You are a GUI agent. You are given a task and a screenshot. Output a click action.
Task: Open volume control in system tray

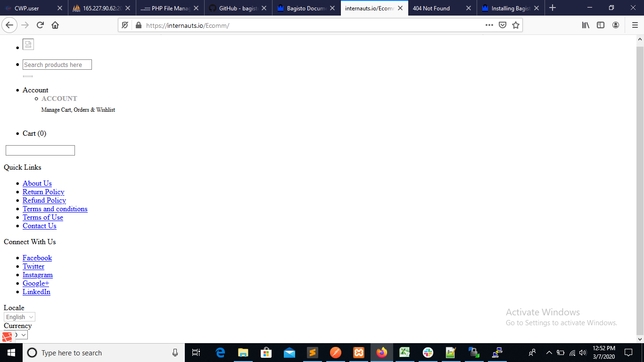583,353
